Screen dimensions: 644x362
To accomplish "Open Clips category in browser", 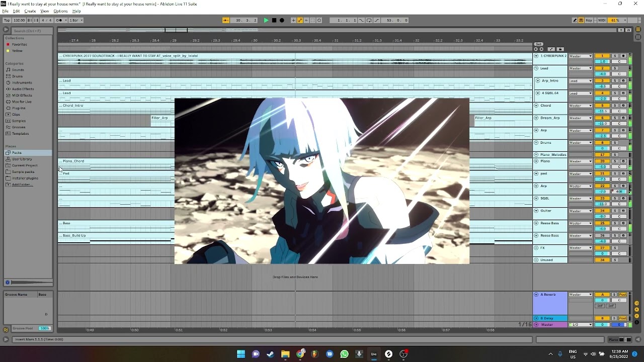I will (16, 115).
